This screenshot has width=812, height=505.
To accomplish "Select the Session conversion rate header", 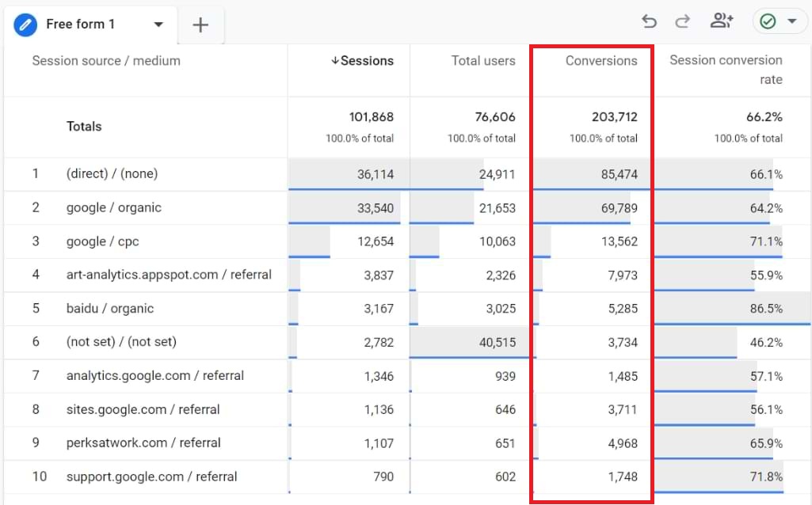I will [726, 70].
